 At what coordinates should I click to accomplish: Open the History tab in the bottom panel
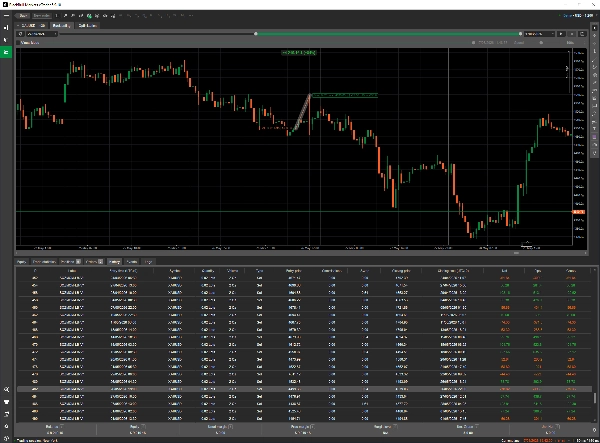coord(114,262)
